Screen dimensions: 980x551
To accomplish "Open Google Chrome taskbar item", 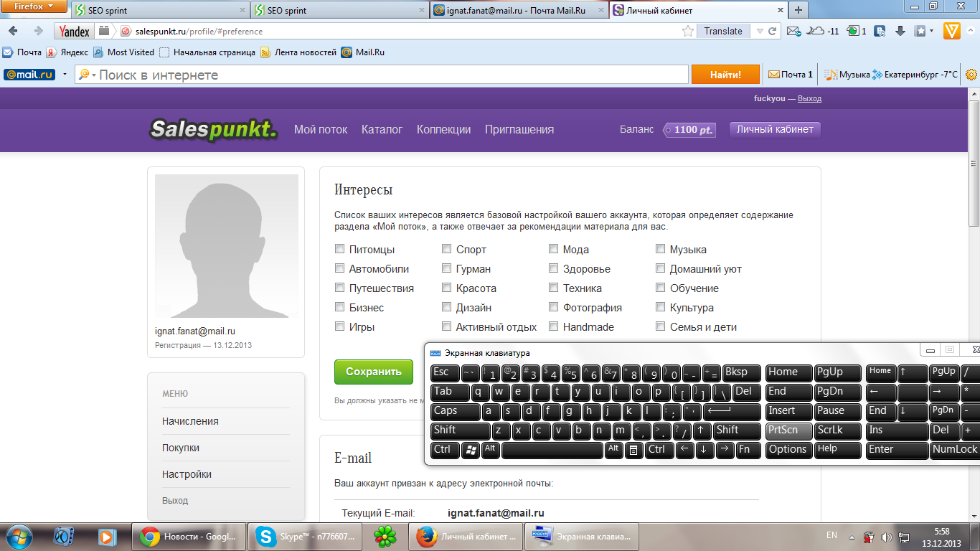I will tap(188, 536).
